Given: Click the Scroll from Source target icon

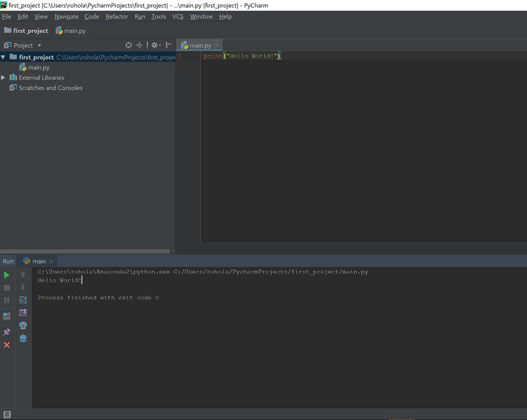Looking at the screenshot, I should tap(128, 45).
